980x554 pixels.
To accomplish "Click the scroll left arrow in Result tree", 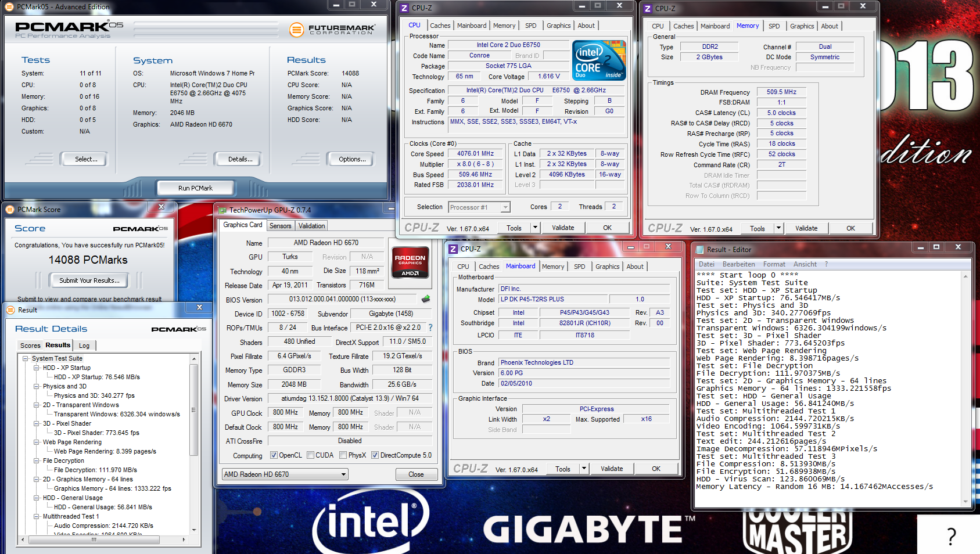I will [23, 539].
